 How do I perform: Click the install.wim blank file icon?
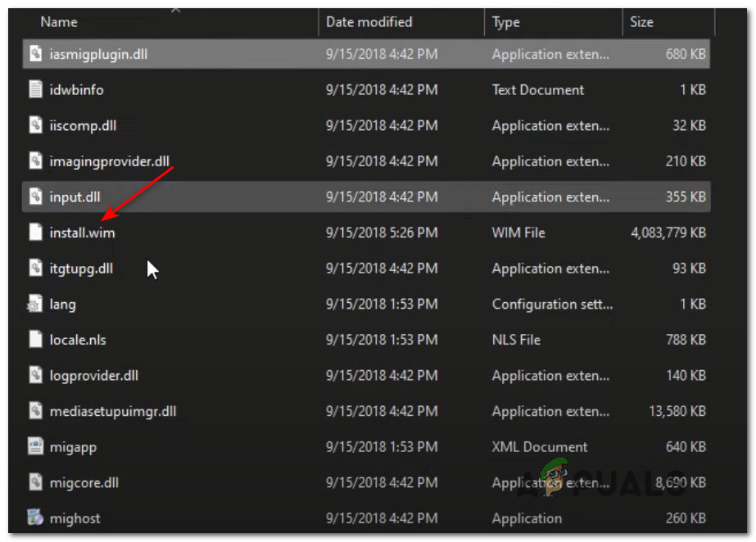(x=36, y=233)
